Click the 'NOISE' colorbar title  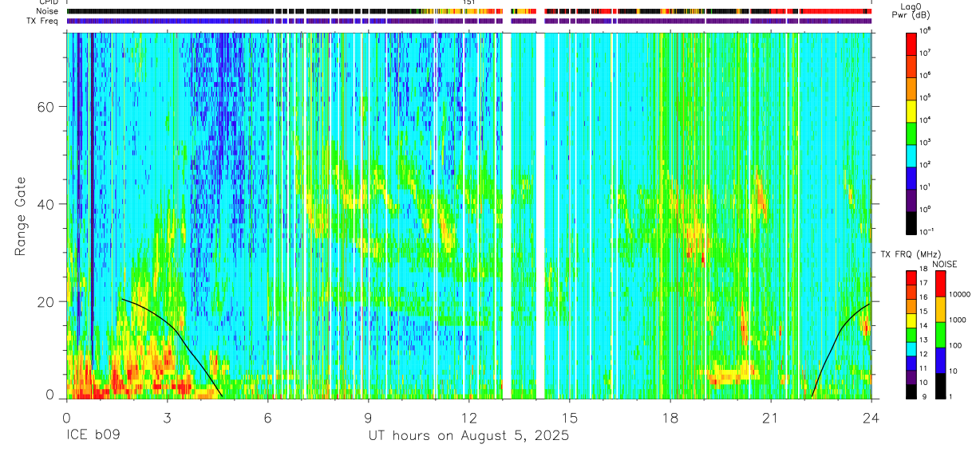click(x=945, y=263)
